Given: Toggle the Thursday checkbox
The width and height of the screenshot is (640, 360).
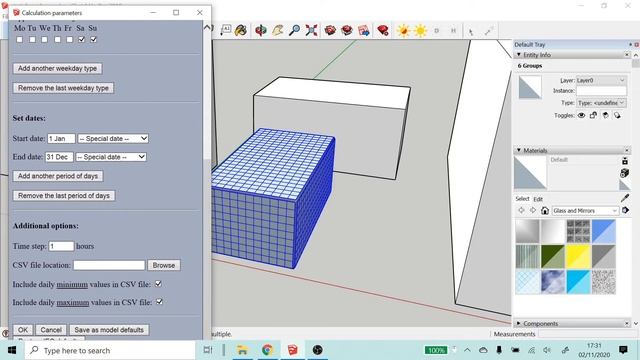Looking at the screenshot, I should pyautogui.click(x=58, y=40).
